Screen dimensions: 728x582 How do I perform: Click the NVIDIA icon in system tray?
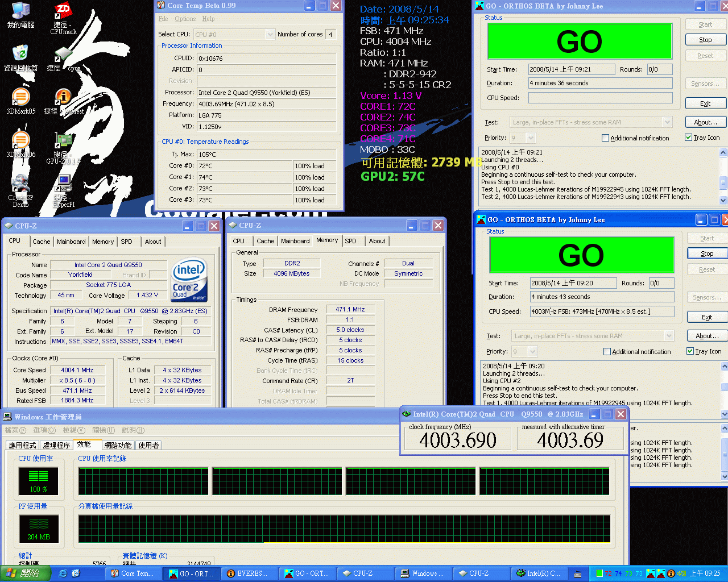point(681,573)
